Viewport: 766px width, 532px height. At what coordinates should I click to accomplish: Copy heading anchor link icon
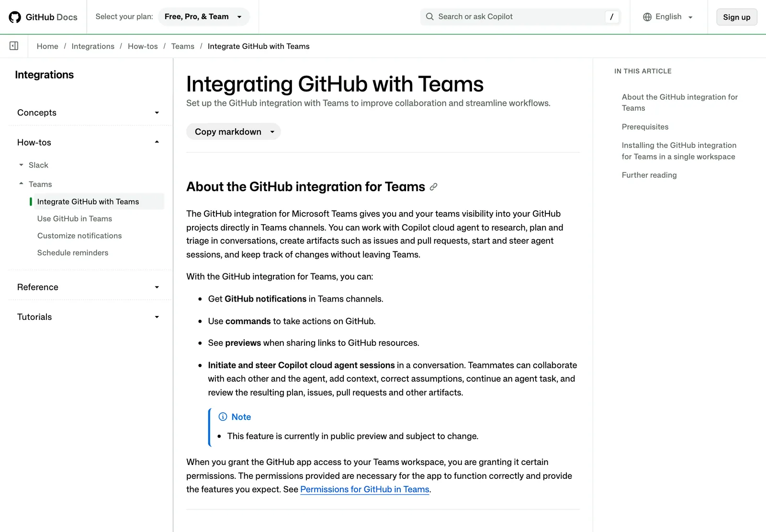pyautogui.click(x=434, y=187)
